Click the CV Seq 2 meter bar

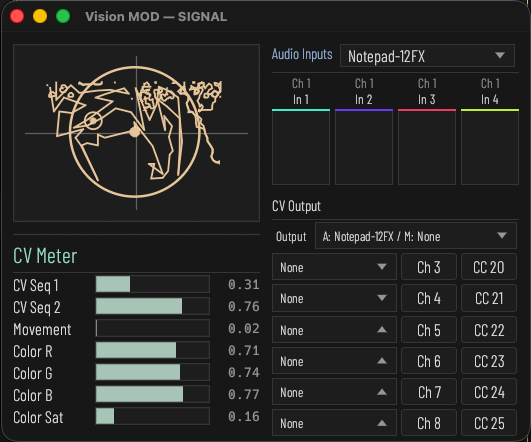coord(153,306)
